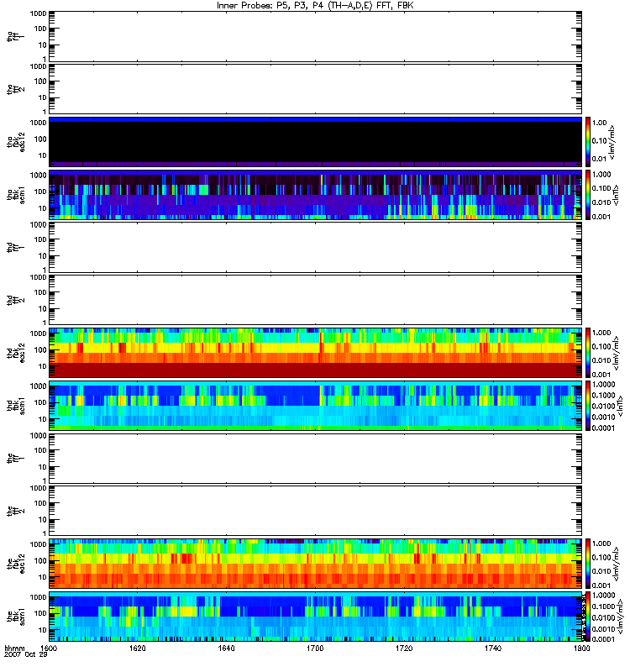Click the '1700' time axis tick label
The width and height of the screenshot is (630, 672).
tap(316, 648)
